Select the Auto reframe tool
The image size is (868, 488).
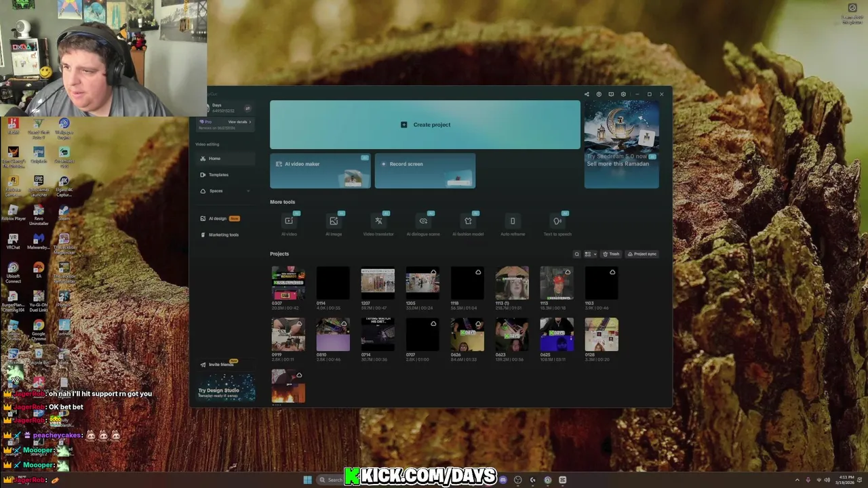(513, 221)
